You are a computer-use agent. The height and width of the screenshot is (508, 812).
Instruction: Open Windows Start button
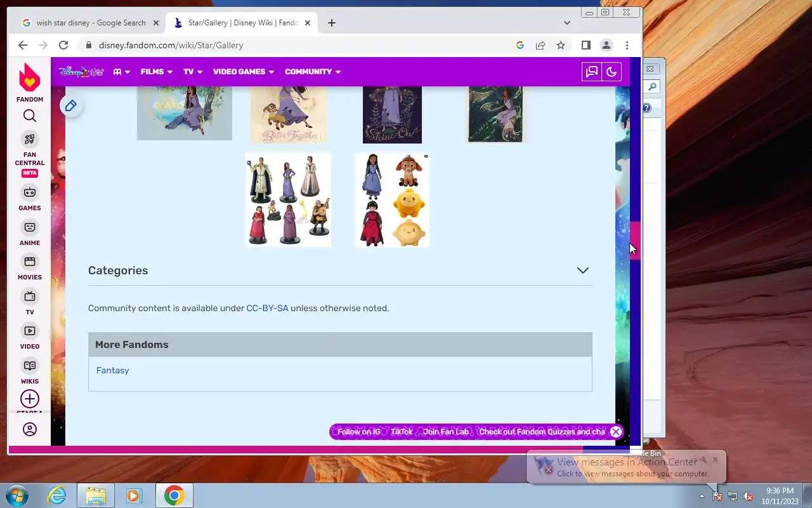(16, 495)
